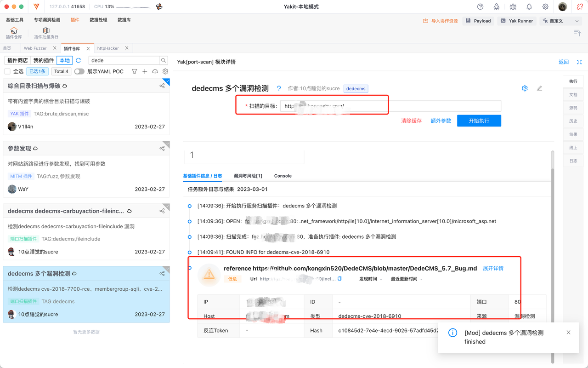
Task: Open the notification bell
Action: tap(529, 7)
